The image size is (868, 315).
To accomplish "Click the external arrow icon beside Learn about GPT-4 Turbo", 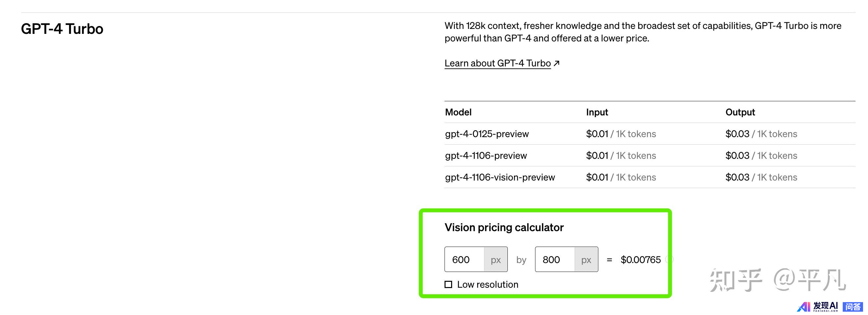I will [556, 63].
